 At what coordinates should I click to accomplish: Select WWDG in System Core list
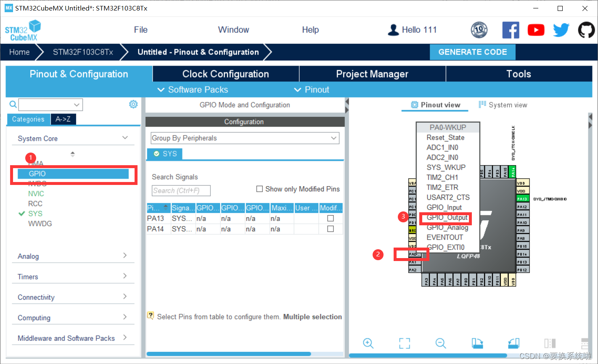pyautogui.click(x=40, y=224)
